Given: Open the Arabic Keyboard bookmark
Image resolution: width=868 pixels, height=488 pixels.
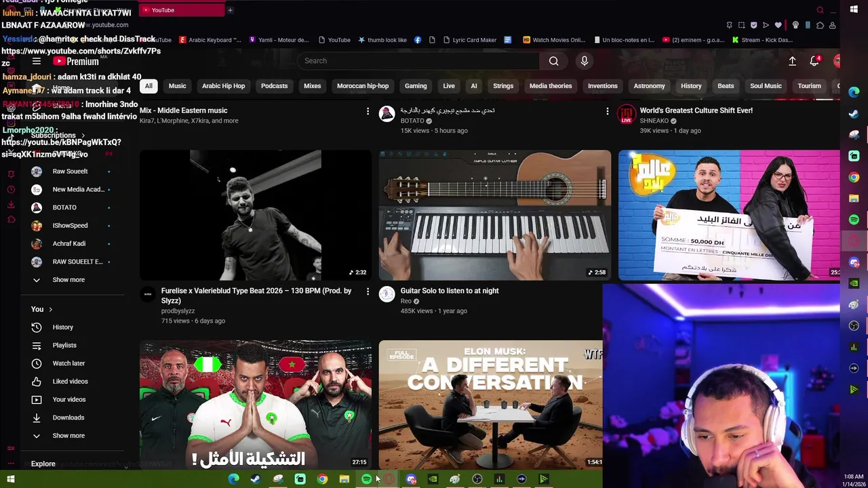Looking at the screenshot, I should (x=210, y=40).
